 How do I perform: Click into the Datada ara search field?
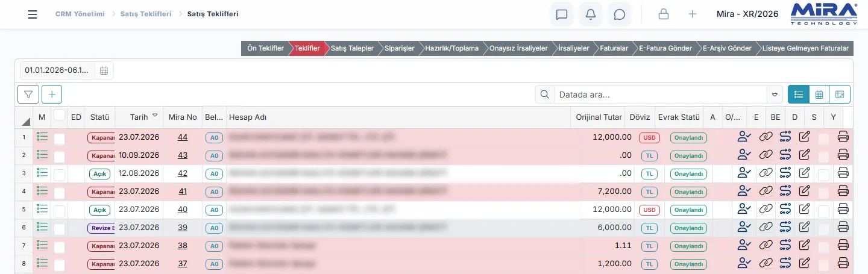point(661,95)
